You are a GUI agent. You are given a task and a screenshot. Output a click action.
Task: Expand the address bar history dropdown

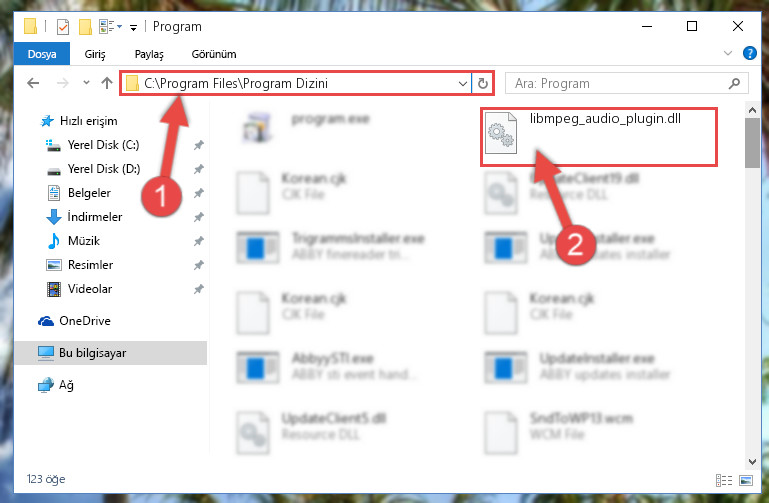pos(462,83)
